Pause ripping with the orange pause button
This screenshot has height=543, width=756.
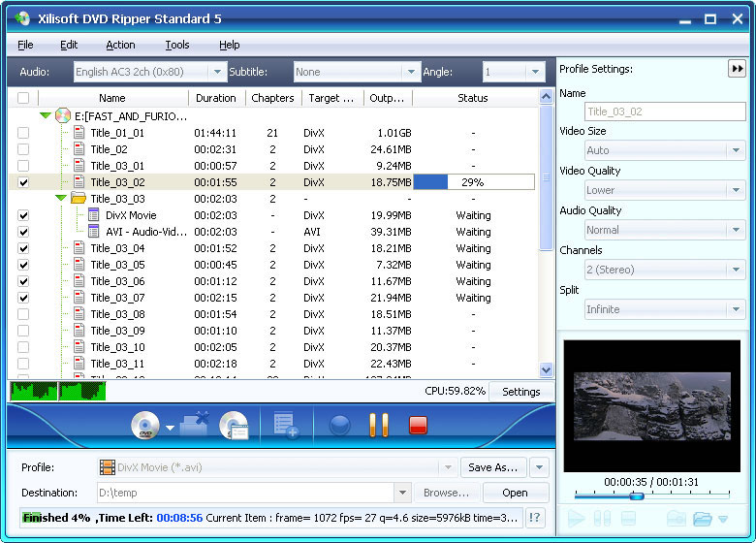tap(379, 425)
